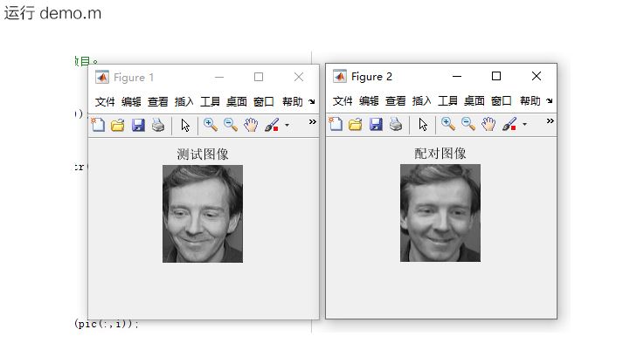The height and width of the screenshot is (350, 644).
Task: Click MATLAB logo icon in Figure 2 title bar
Action: (x=340, y=76)
